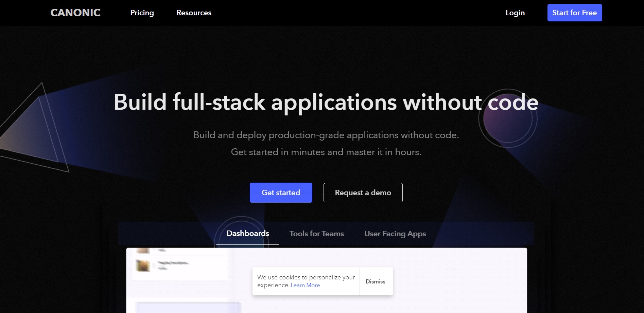Switch to the User Facing Apps tab
The image size is (644, 313).
click(x=395, y=234)
